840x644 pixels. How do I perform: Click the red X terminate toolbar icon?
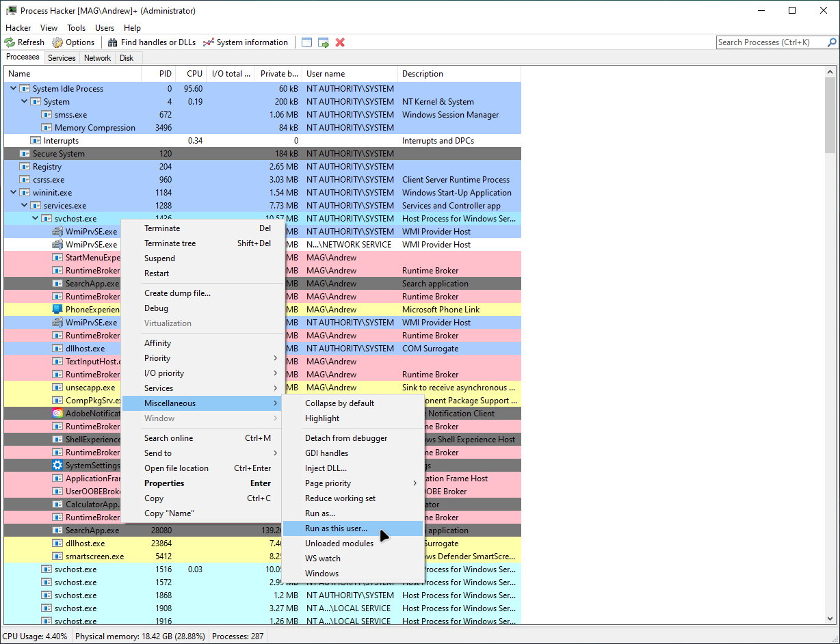(x=340, y=42)
